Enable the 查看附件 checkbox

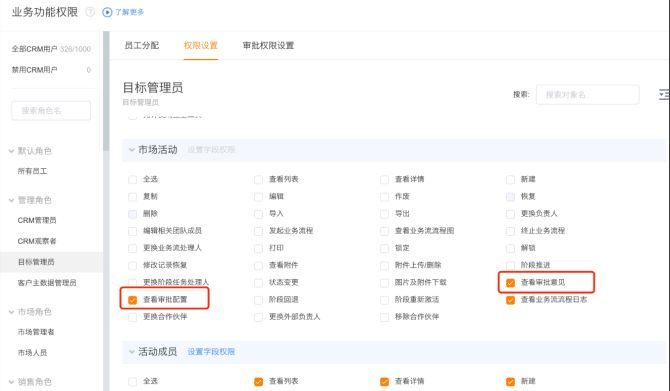tap(259, 266)
